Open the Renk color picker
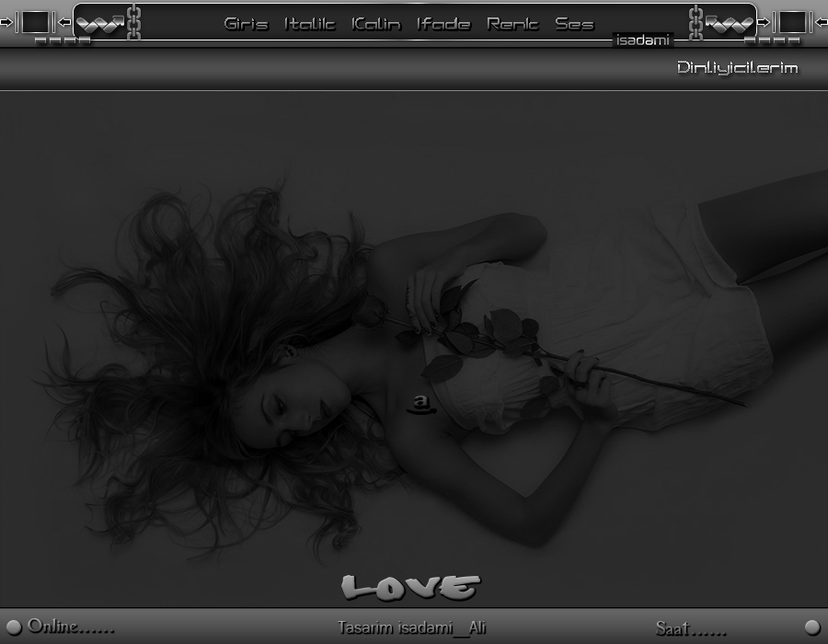Screen dimensions: 828x644 pos(512,24)
